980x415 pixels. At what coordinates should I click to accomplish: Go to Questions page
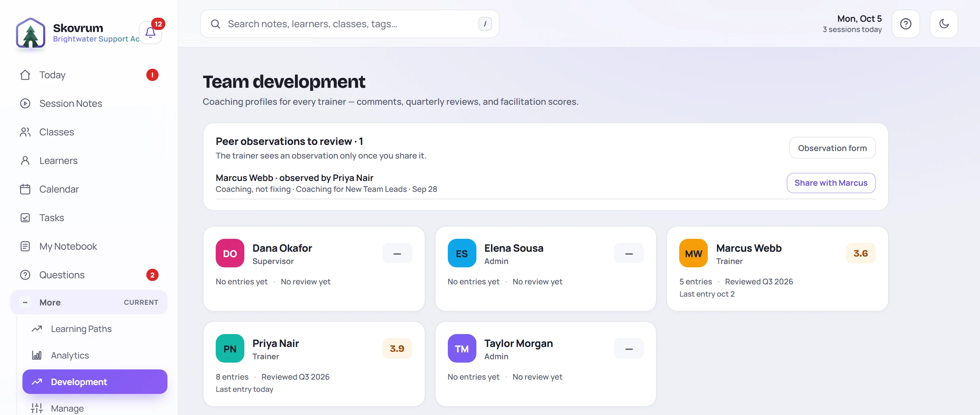[x=88, y=275]
